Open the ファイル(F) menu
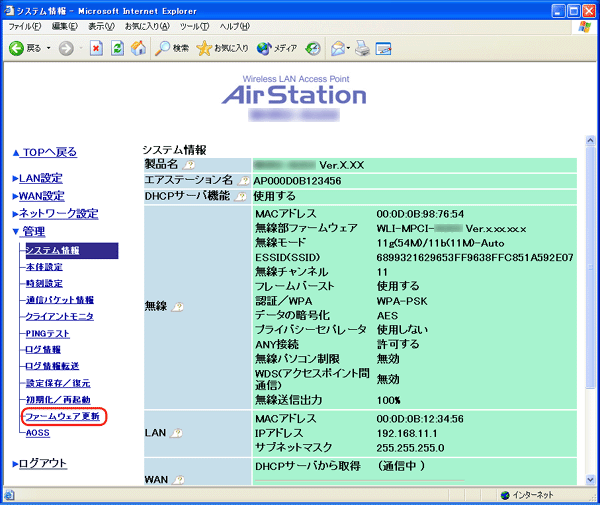Screen dimensions: 600x505 point(25,26)
